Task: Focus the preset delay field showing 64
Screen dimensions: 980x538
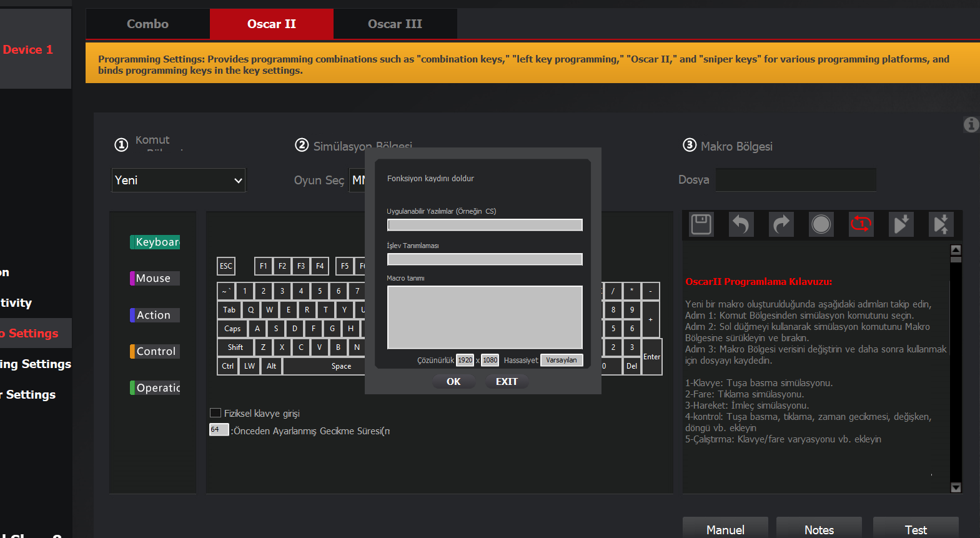Action: [x=219, y=430]
